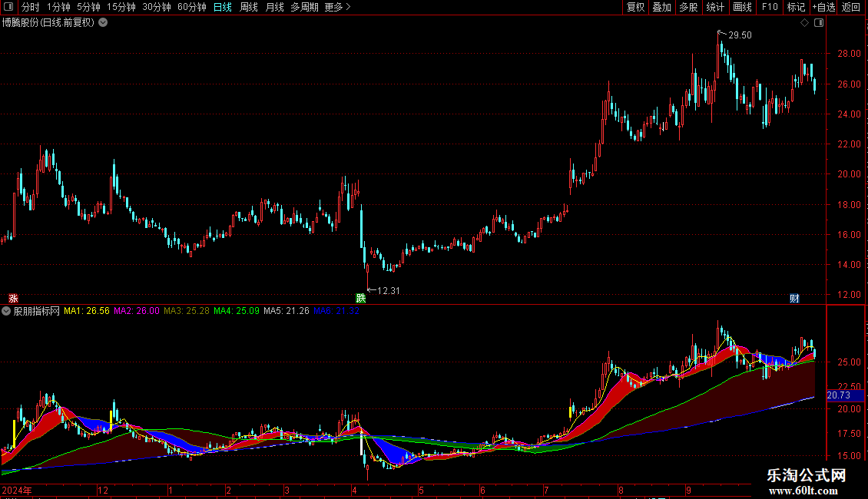Add stock via +自选 button
Image resolution: width=868 pixels, height=499 pixels.
tap(823, 7)
